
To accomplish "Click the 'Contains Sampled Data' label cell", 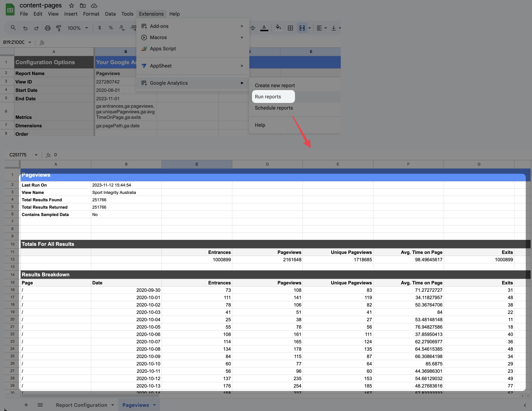I will click(x=56, y=214).
